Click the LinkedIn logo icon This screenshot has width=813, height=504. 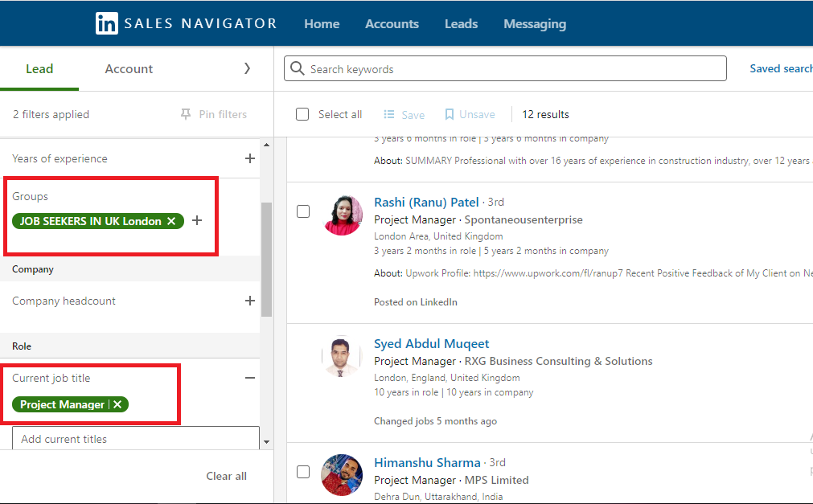107,23
